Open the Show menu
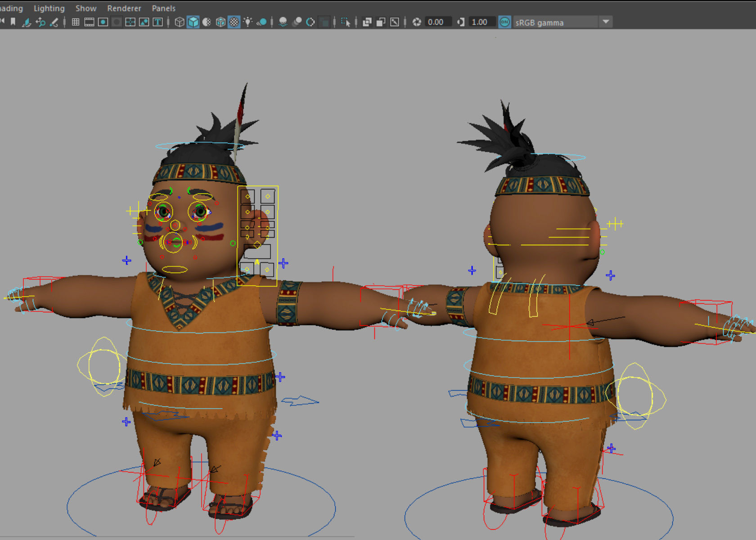The height and width of the screenshot is (540, 756). tap(85, 8)
